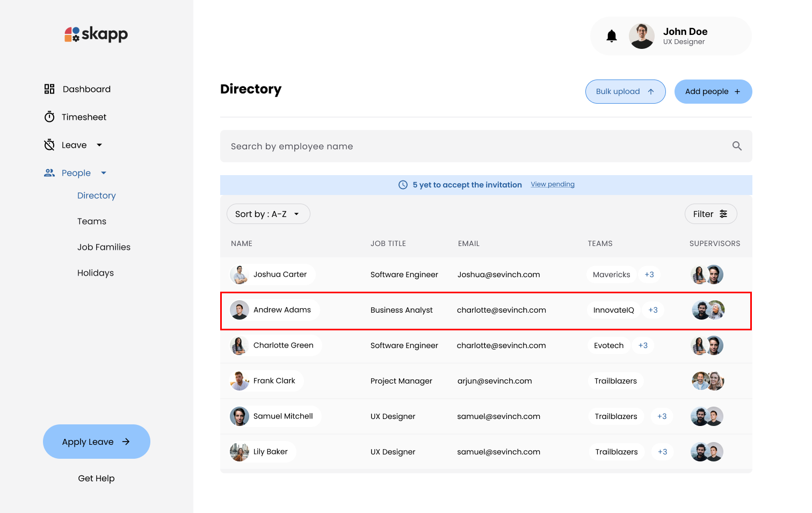Expand the Leave menu chevron
The width and height of the screenshot is (812, 513).
(99, 144)
